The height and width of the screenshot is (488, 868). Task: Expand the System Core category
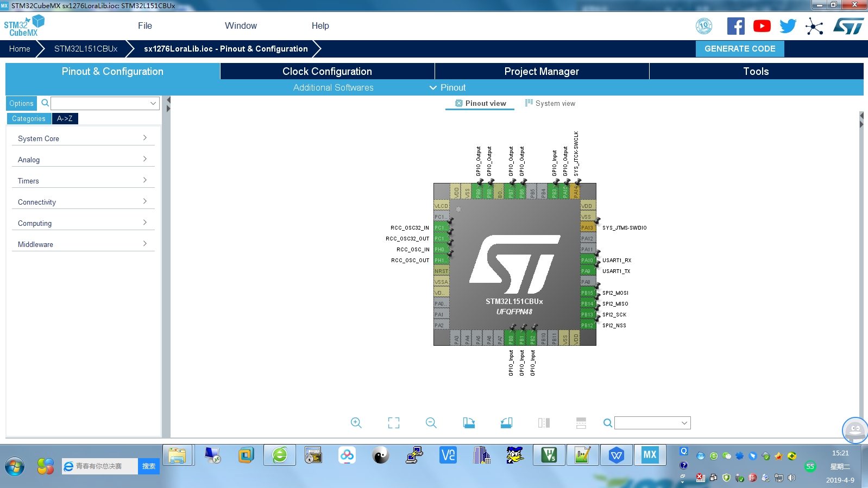pyautogui.click(x=83, y=138)
